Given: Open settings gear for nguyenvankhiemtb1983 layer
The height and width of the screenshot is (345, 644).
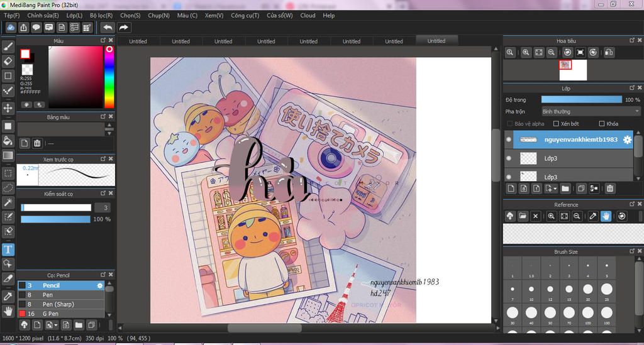Looking at the screenshot, I should click(627, 140).
